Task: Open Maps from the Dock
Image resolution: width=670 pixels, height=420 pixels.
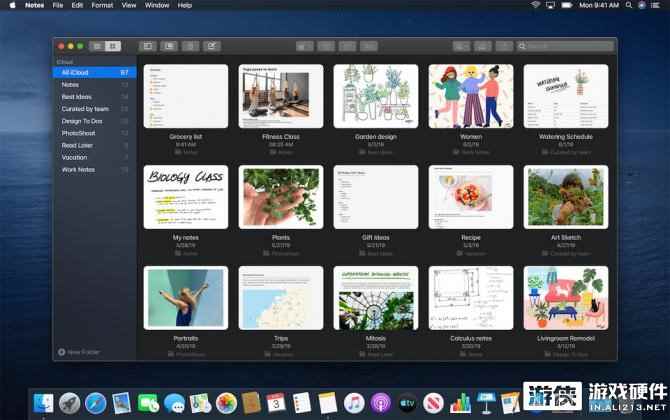Action: 200,403
